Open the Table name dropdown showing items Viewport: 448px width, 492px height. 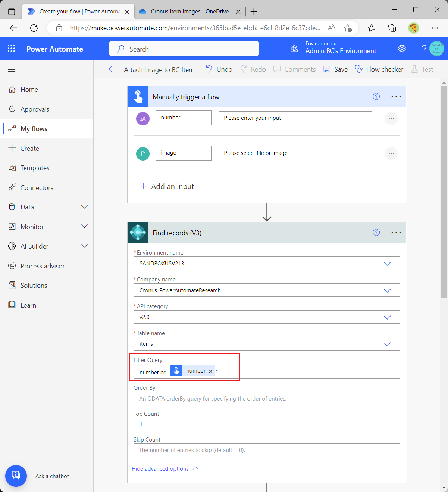pyautogui.click(x=387, y=344)
